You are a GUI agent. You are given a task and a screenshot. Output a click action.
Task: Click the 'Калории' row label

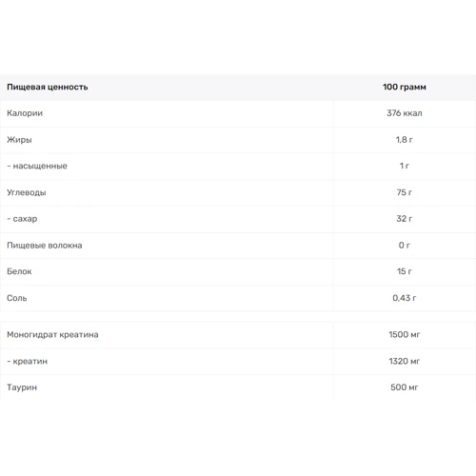[25, 113]
